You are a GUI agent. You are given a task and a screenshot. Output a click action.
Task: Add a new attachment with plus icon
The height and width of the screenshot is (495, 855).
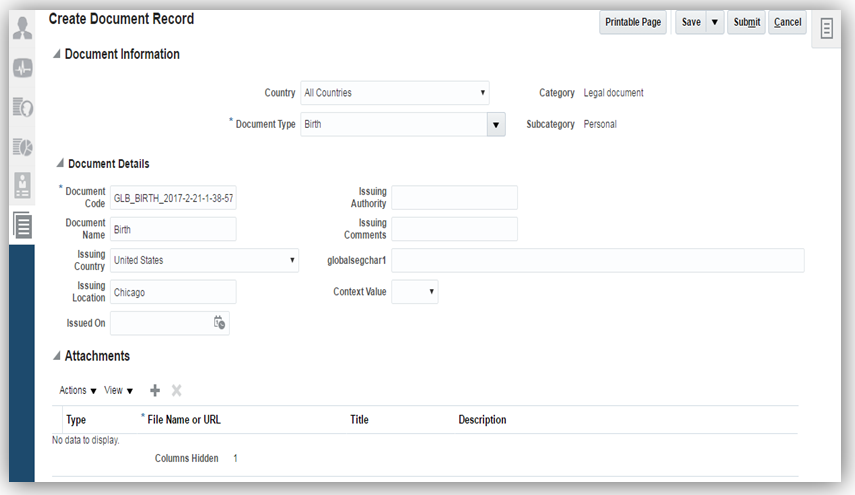155,390
